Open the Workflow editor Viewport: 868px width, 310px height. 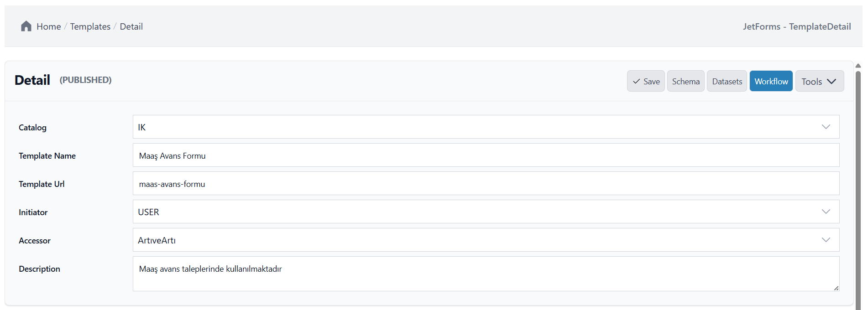point(771,81)
